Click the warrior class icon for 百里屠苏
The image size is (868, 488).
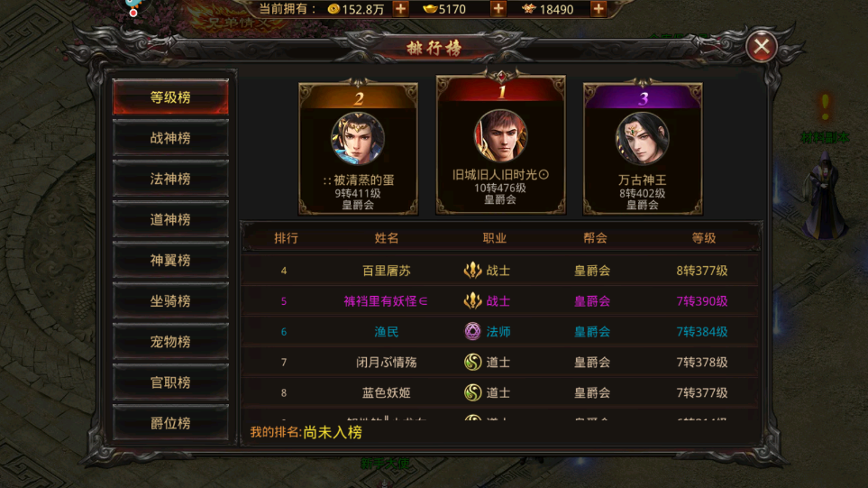(472, 271)
